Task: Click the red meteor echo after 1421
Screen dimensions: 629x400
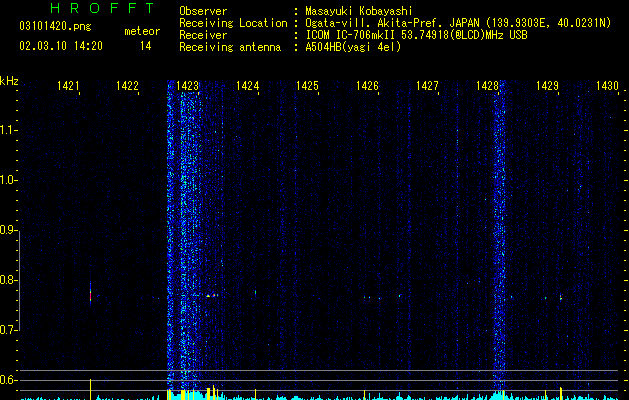Action: 90,295
